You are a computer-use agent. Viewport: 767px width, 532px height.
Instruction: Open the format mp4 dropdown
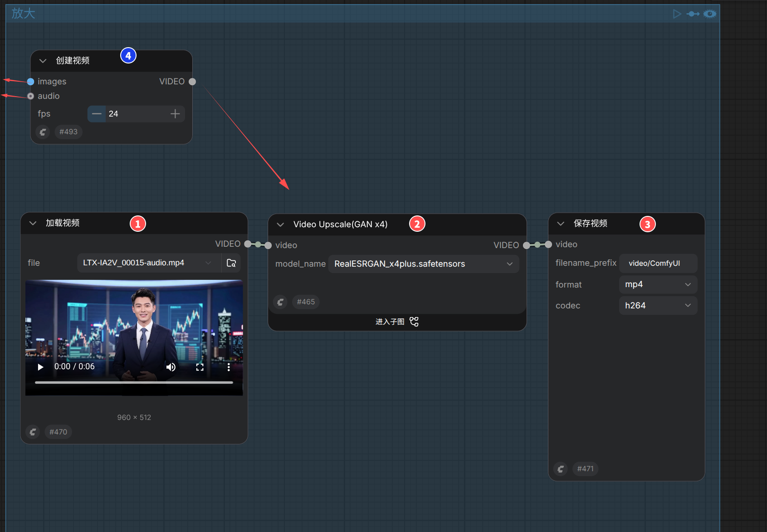(x=658, y=284)
